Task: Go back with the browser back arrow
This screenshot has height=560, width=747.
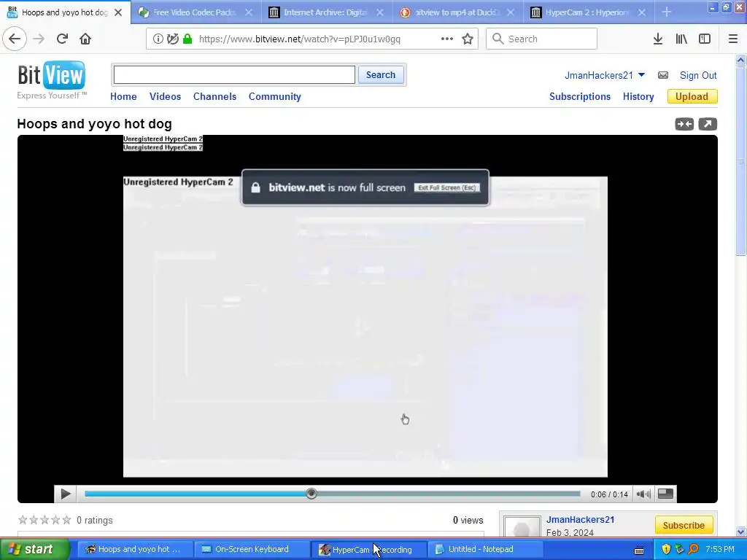Action: [15, 39]
